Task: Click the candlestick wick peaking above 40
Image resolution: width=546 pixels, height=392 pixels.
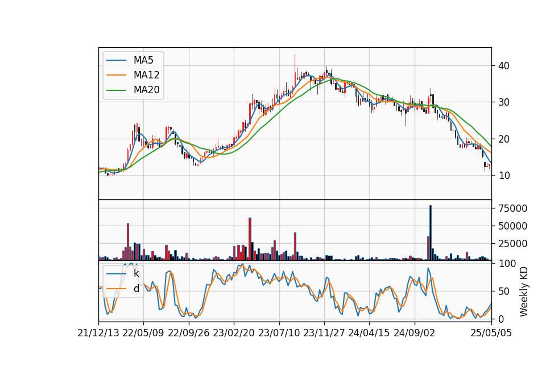Action: [x=295, y=62]
